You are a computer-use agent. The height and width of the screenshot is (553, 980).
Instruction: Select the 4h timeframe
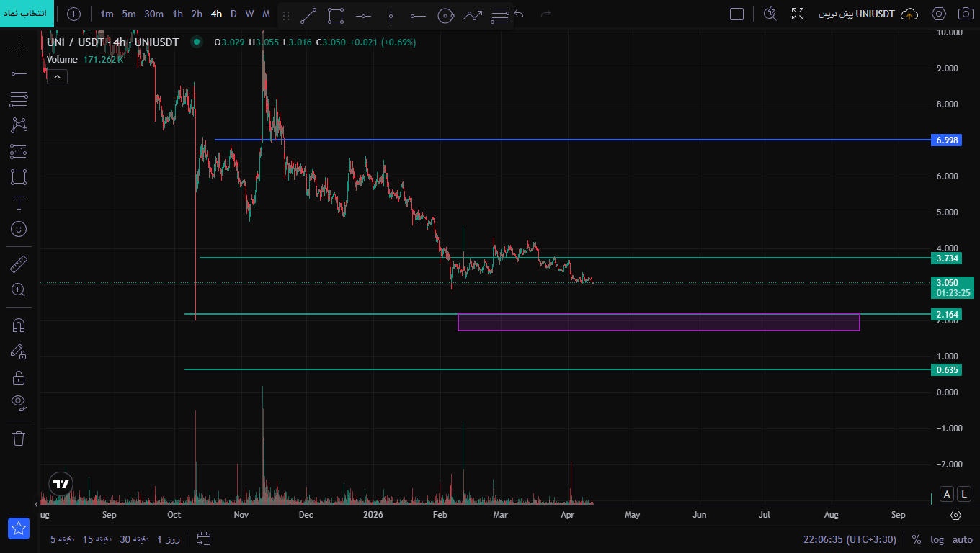[216, 14]
